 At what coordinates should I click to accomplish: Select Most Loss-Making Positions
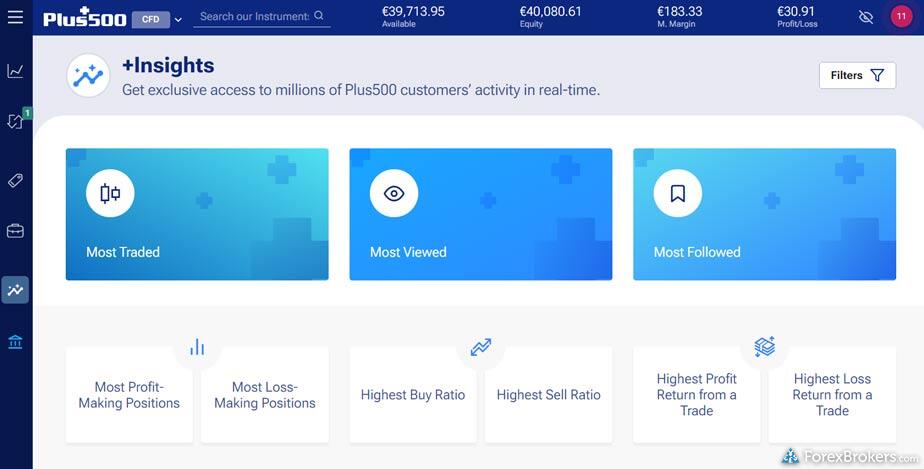tap(265, 395)
